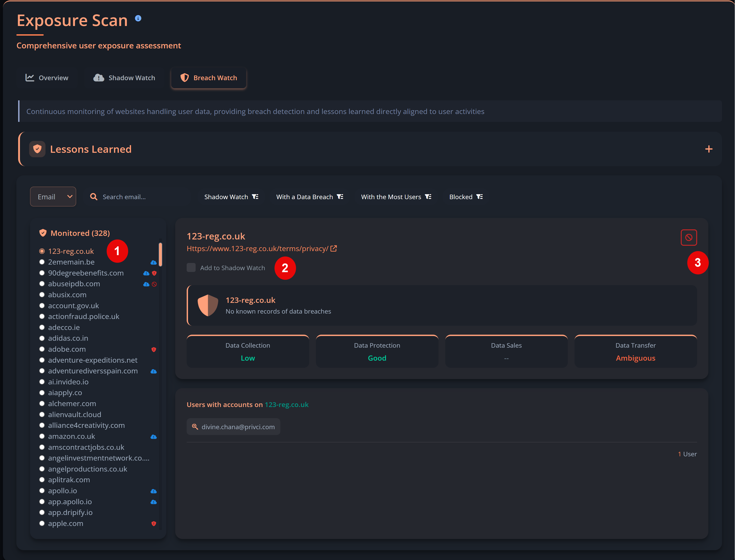735x560 pixels.
Task: Click the shield icon in Lessons Learned header
Action: pyautogui.click(x=37, y=149)
